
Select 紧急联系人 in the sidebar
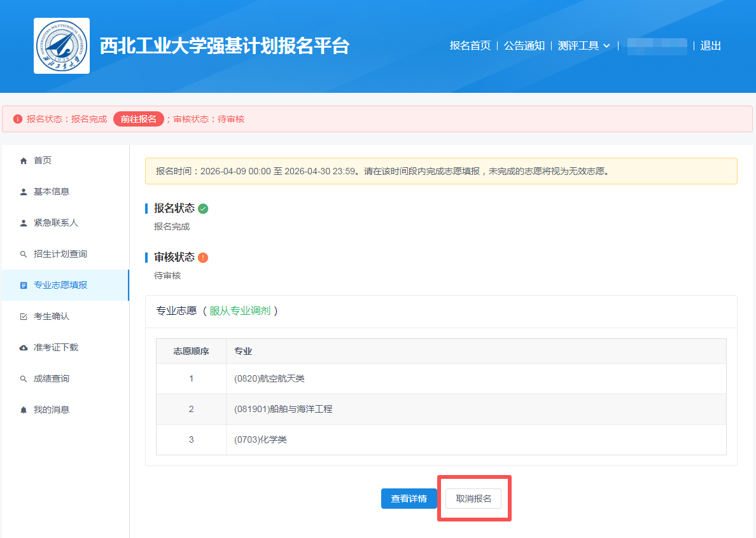[x=55, y=223]
